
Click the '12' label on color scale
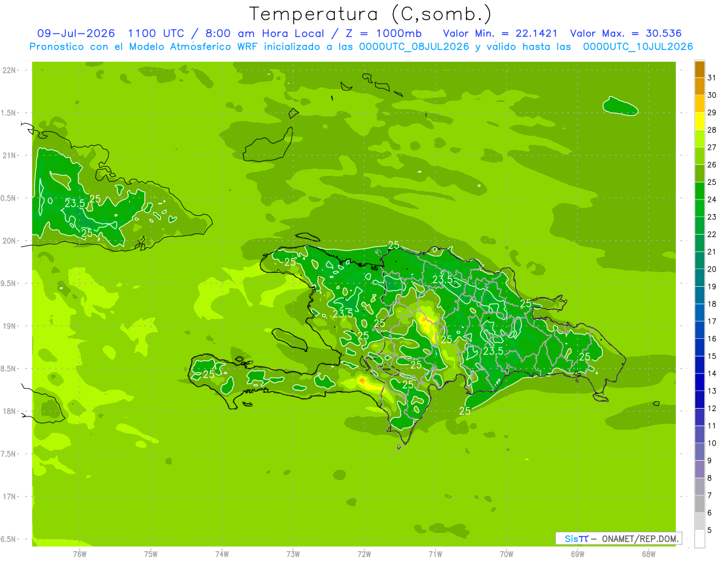point(712,408)
